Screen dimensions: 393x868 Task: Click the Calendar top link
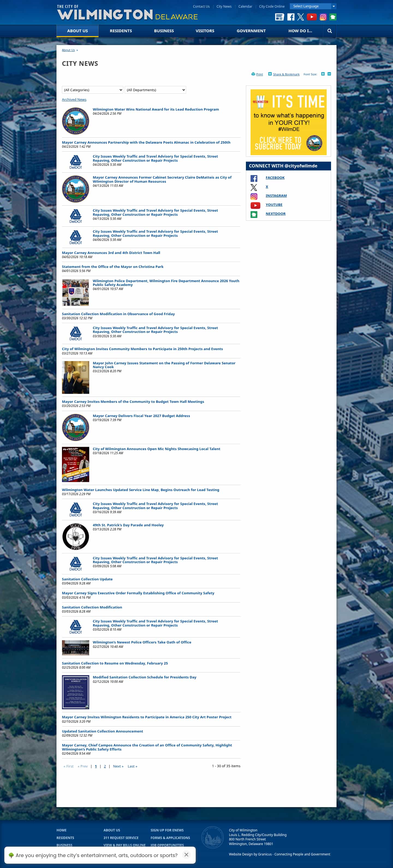245,6
